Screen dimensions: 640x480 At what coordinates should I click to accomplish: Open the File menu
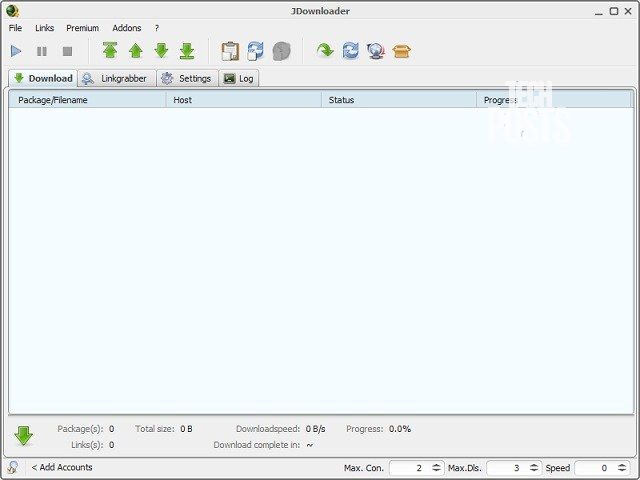point(16,28)
